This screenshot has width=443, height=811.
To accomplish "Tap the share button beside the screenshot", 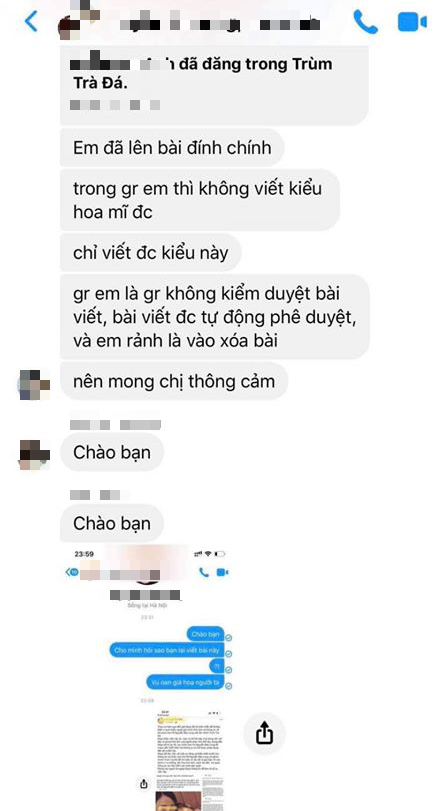I will coord(264,732).
